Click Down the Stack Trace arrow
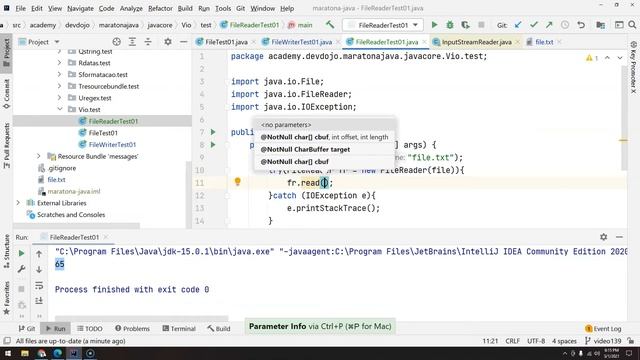 39,269
